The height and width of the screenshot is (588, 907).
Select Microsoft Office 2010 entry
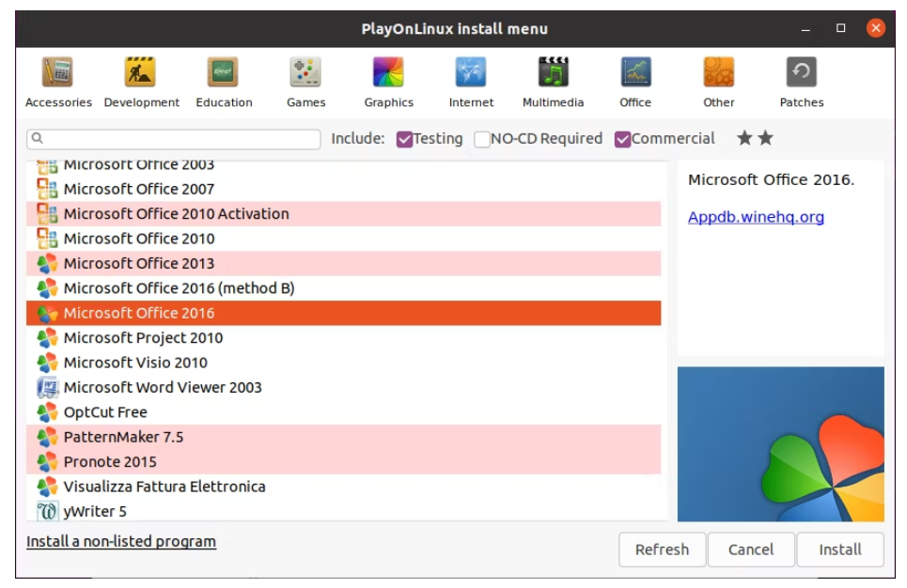(x=344, y=239)
